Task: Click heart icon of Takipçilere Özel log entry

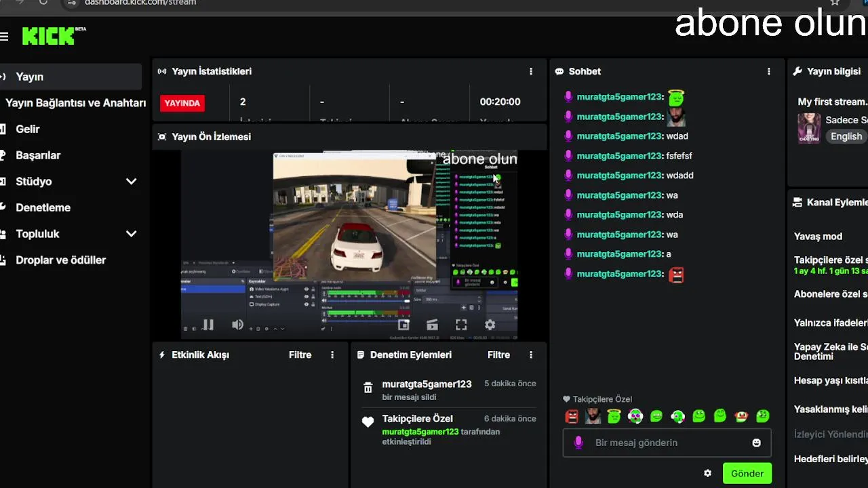Action: (368, 422)
